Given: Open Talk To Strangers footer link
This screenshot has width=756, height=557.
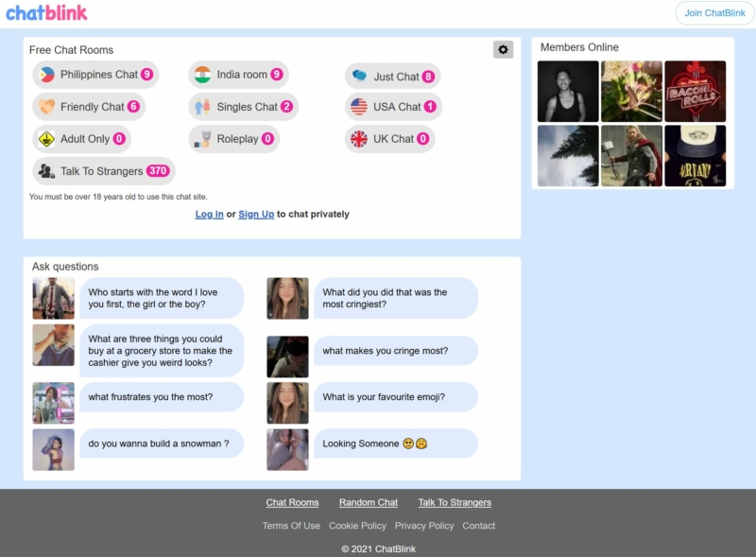Looking at the screenshot, I should pyautogui.click(x=455, y=502).
